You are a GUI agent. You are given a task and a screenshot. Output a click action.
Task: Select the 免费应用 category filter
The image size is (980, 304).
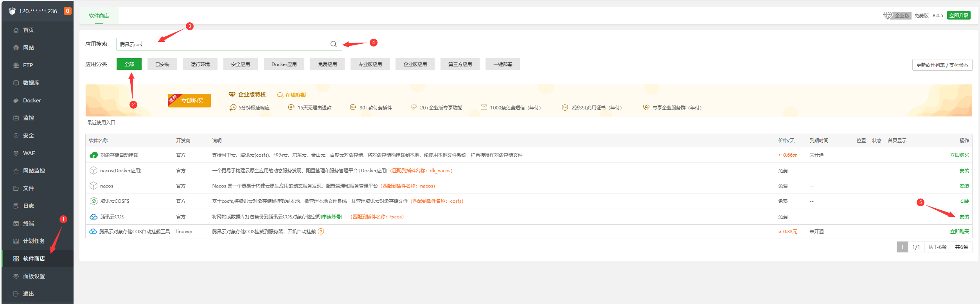pyautogui.click(x=327, y=64)
